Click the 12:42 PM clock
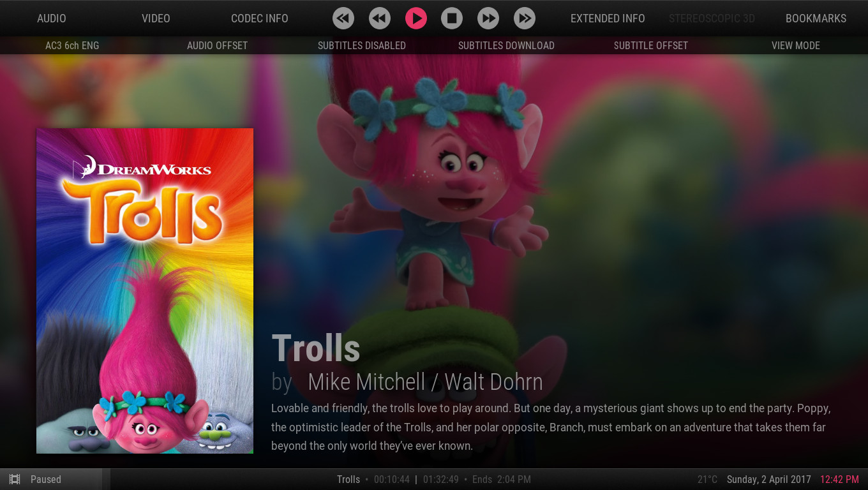868x490 pixels. click(839, 479)
